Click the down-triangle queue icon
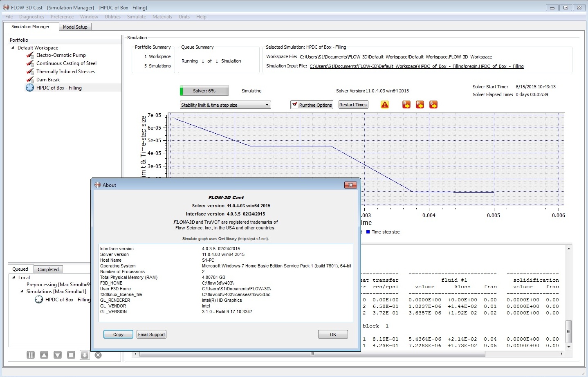The image size is (588, 377). tap(58, 355)
